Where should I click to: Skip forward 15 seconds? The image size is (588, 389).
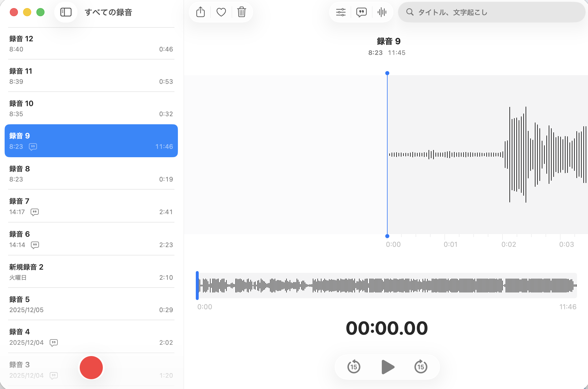(421, 367)
